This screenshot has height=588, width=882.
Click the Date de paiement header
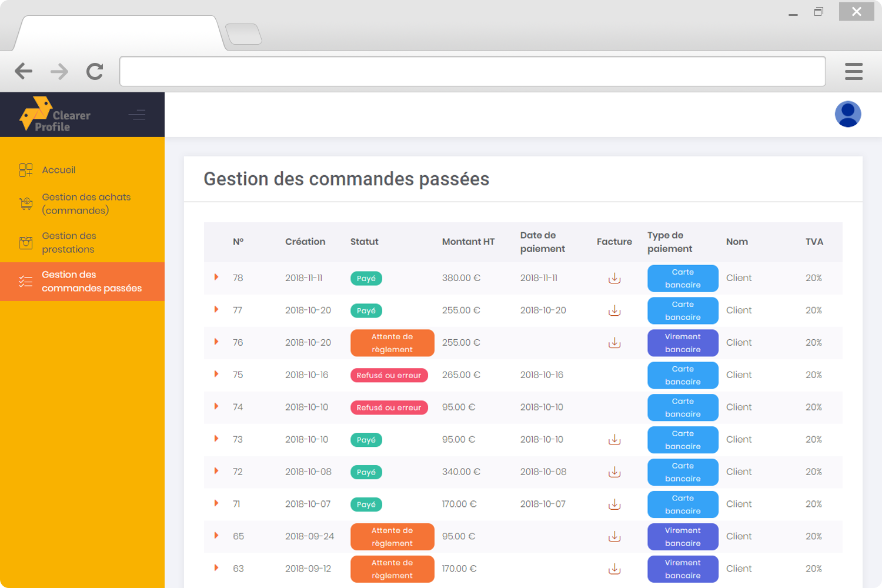coord(543,242)
